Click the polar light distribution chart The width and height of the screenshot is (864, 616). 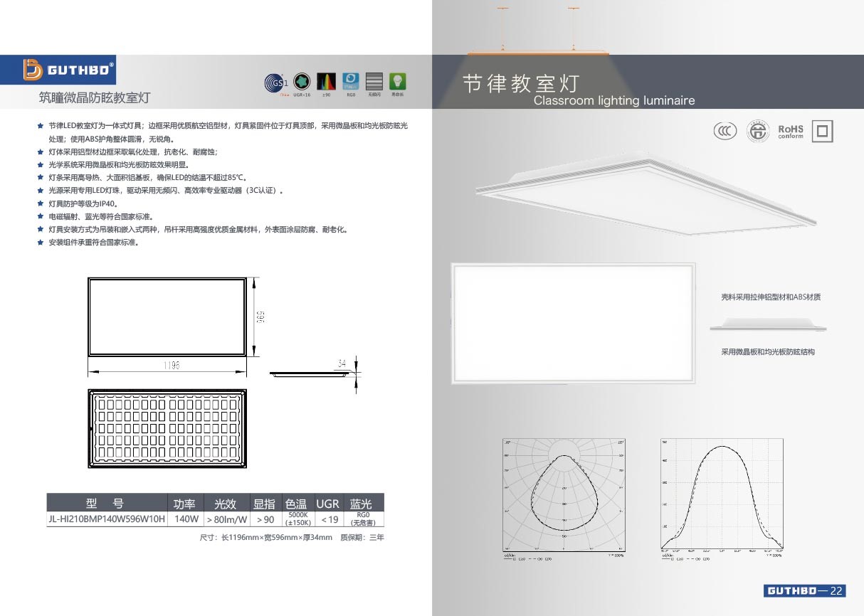(x=564, y=495)
